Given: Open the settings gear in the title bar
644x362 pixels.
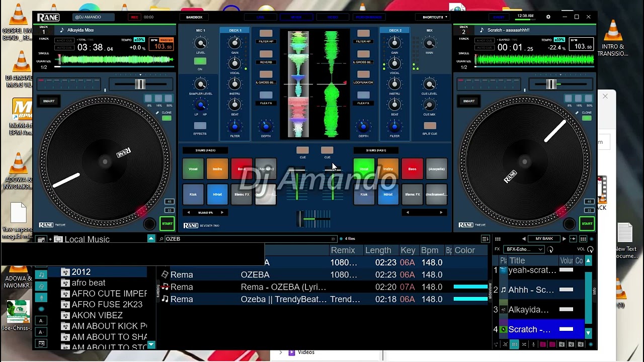Looking at the screenshot, I should click(548, 17).
